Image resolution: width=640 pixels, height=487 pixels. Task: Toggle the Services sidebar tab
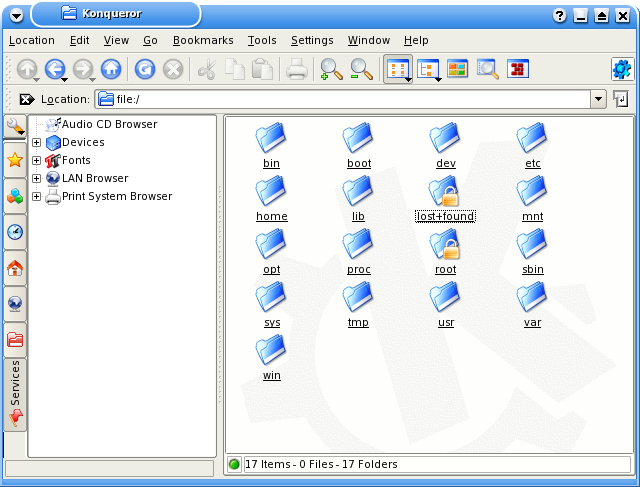[x=15, y=394]
